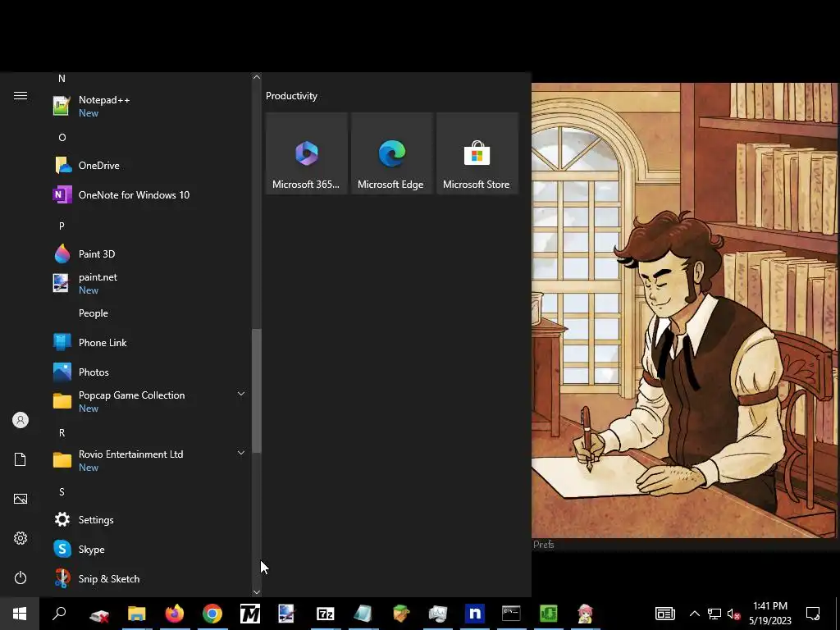Switch to Command Prompt on the taskbar

pos(511,614)
